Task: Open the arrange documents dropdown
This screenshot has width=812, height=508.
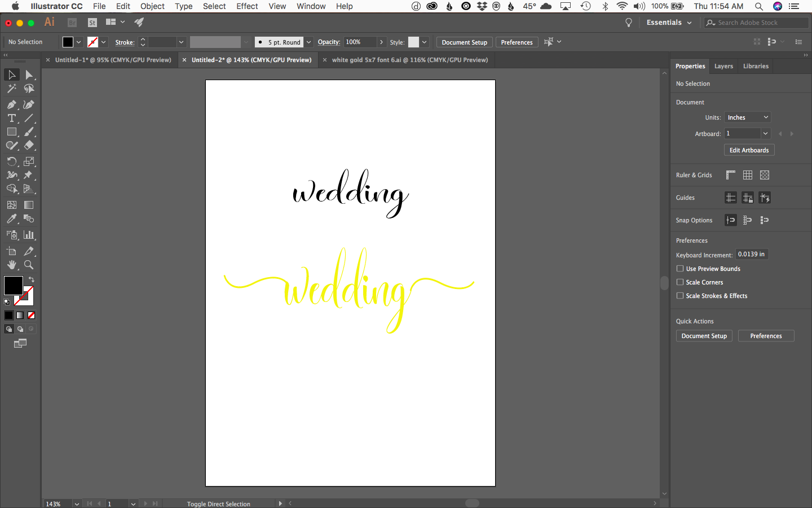Action: click(115, 23)
